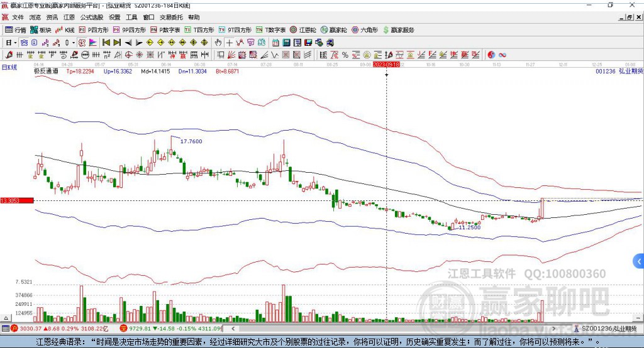Click the 13.3053 red price label
This screenshot has height=348, width=644.
(x=17, y=200)
